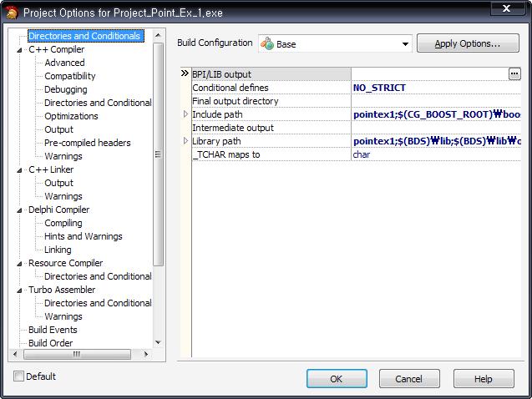Expand the Include path property

(185, 114)
